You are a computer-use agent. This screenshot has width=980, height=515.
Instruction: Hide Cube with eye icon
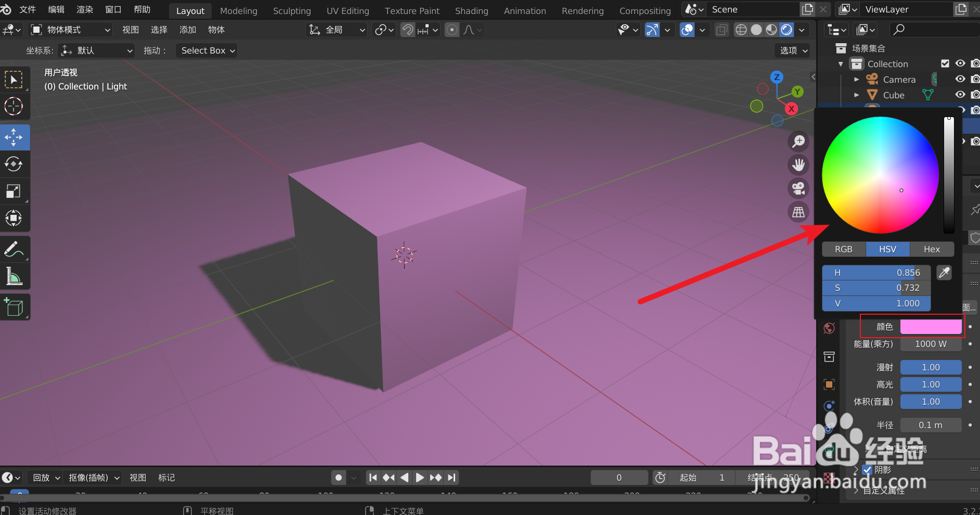coord(960,95)
